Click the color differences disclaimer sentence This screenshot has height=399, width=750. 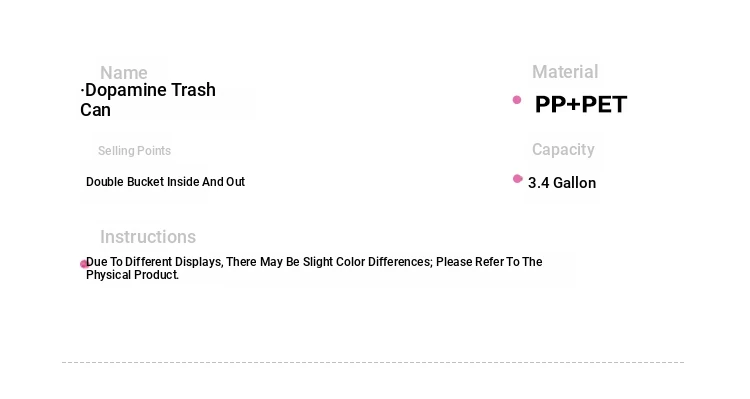click(314, 268)
